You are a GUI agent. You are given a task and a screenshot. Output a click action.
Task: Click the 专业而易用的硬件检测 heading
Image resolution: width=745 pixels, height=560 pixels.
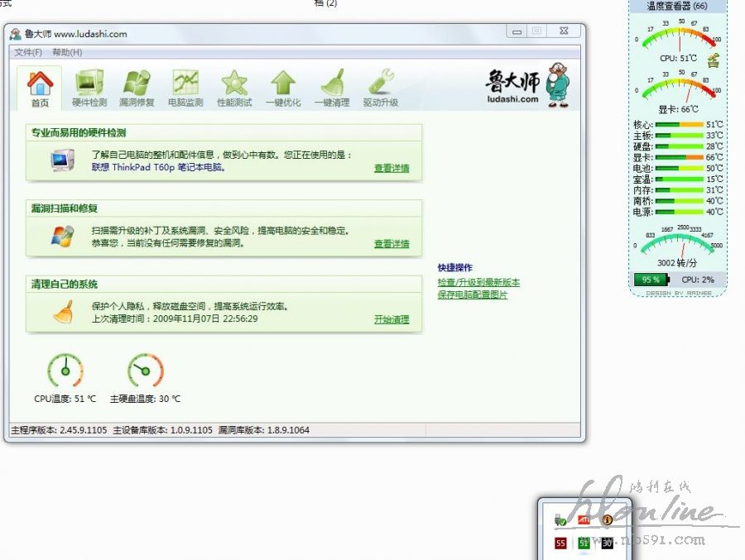[x=79, y=132]
